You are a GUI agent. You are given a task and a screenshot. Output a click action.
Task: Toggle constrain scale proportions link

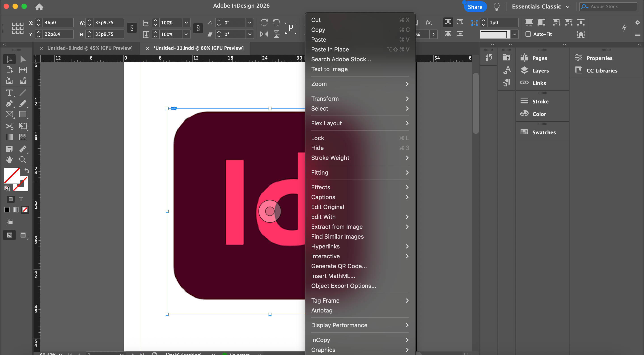click(x=198, y=28)
